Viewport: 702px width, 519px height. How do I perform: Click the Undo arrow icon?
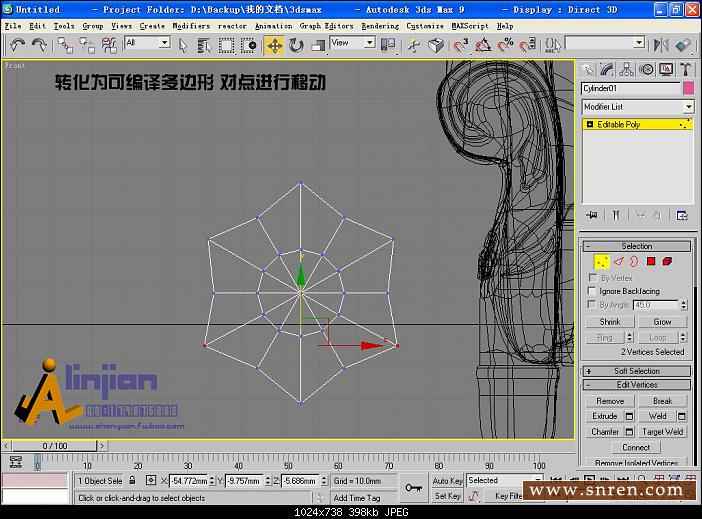pyautogui.click(x=17, y=45)
